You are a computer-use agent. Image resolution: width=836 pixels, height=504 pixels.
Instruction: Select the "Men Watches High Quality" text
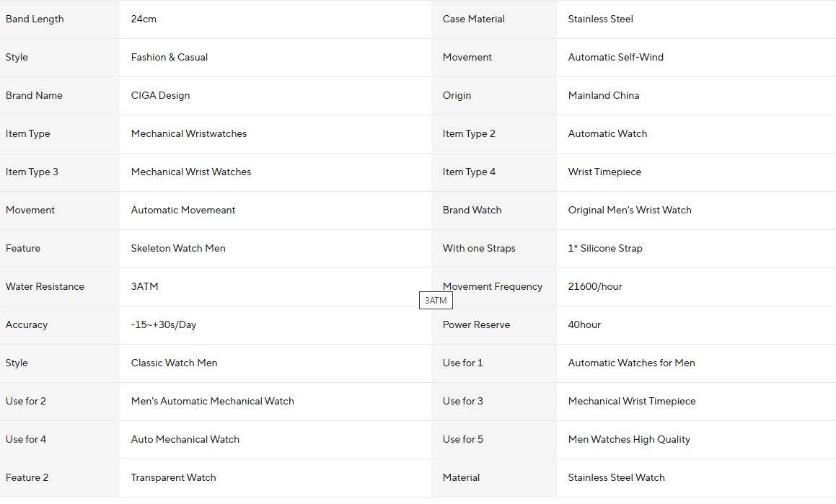pos(629,440)
